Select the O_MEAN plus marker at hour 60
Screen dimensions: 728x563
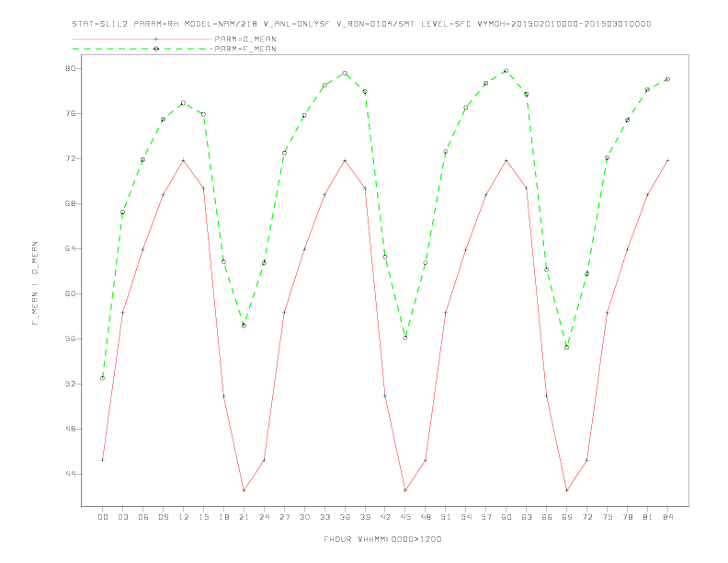point(506,161)
